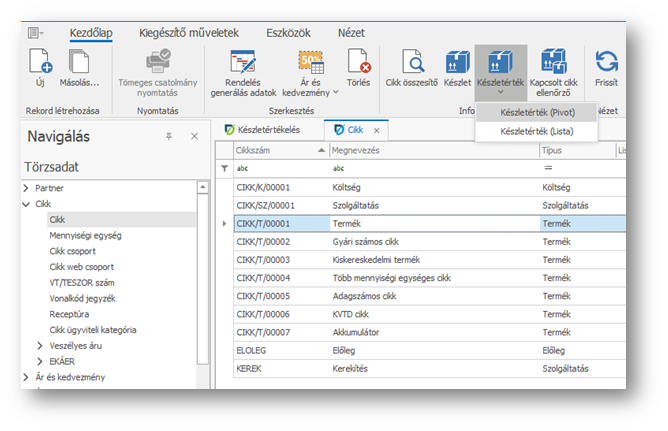Pin the Navigálás panel
Screen dimensions: 668x431
(169, 135)
